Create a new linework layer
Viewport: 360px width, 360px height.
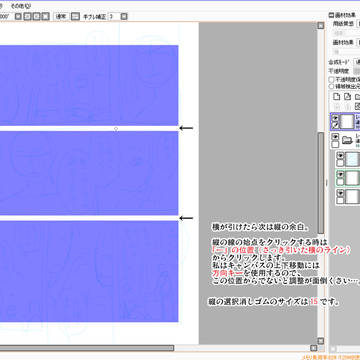point(347,97)
